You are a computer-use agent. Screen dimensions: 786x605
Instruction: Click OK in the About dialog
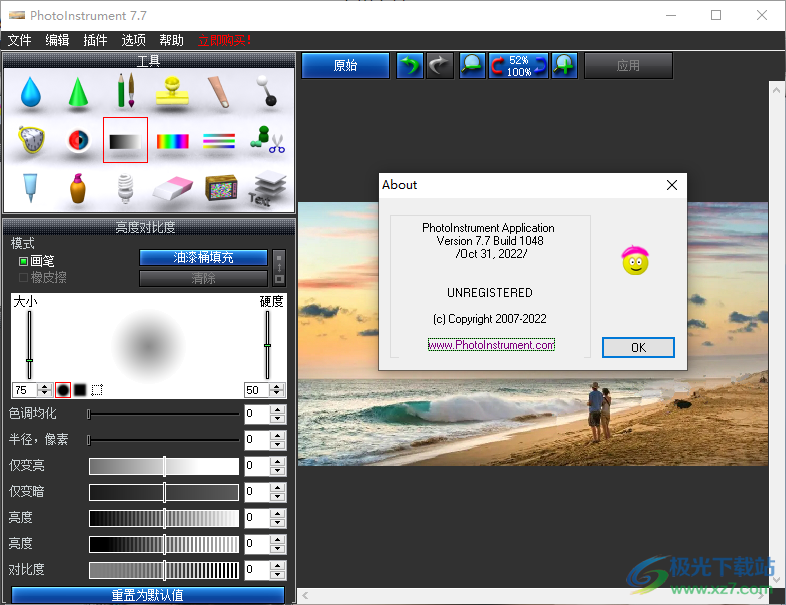coord(638,347)
